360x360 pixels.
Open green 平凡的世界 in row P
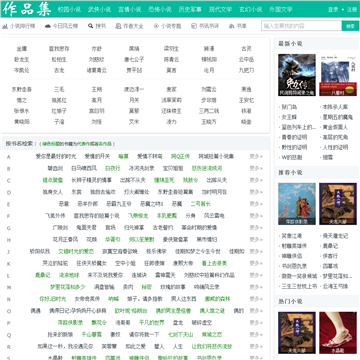(152, 323)
